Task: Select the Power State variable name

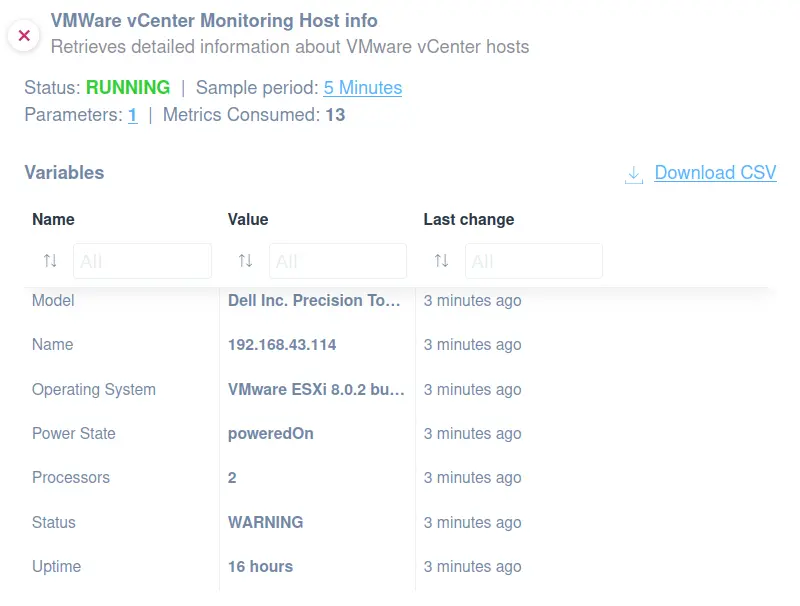Action: point(74,433)
